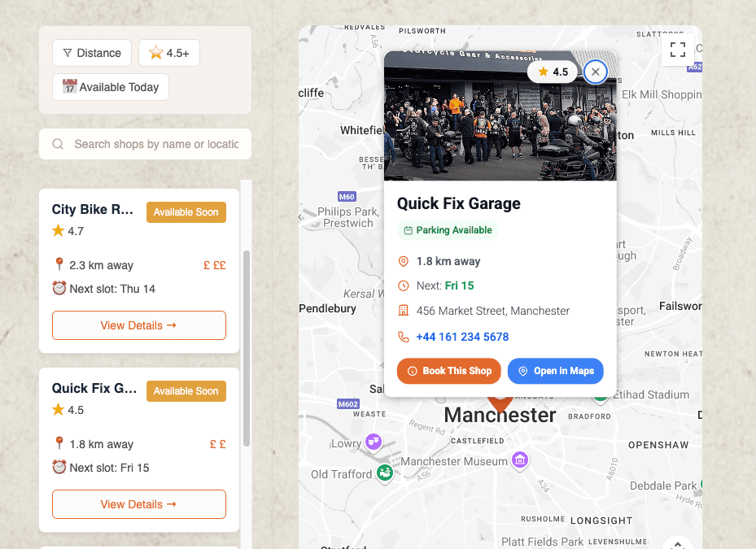Click the Quick Fix Garage photo
The height and width of the screenshot is (549, 756).
click(x=500, y=115)
